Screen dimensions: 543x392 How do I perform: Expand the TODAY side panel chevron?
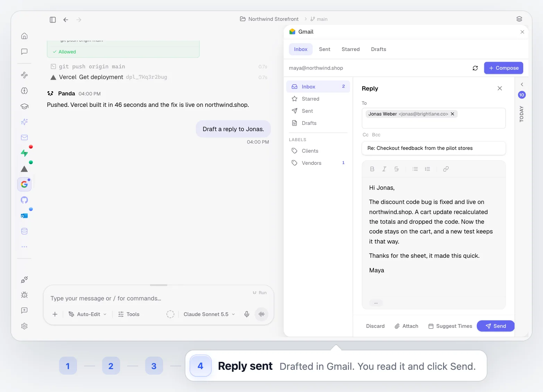522,84
